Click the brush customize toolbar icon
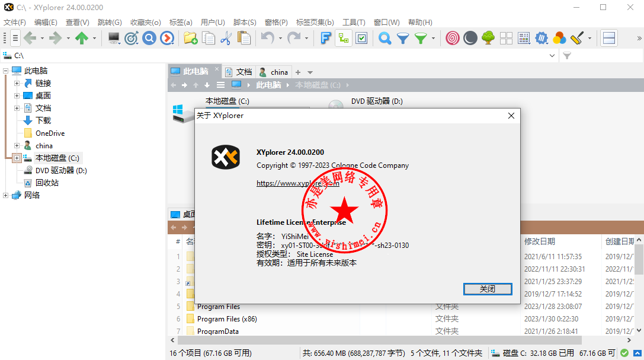644x360 pixels. click(577, 38)
